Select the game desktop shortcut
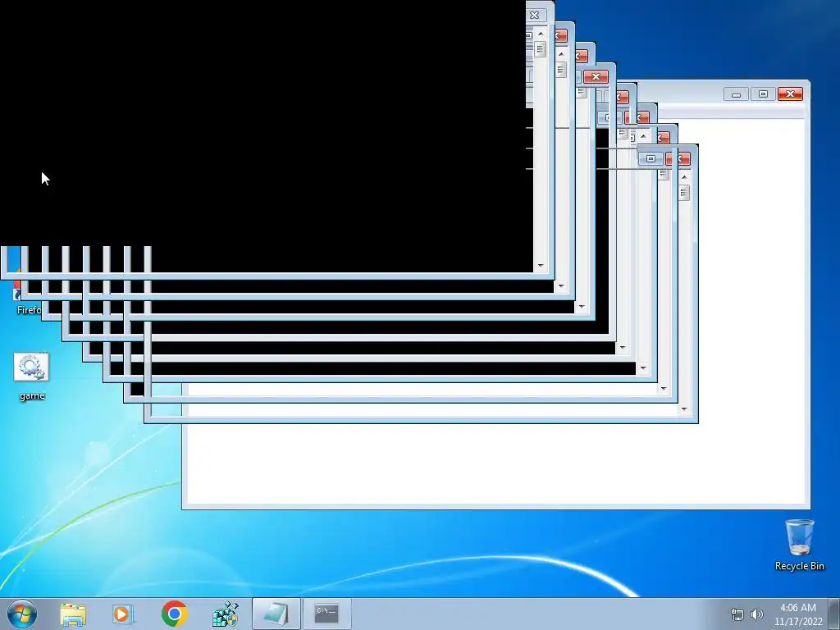This screenshot has height=630, width=840. tap(32, 377)
